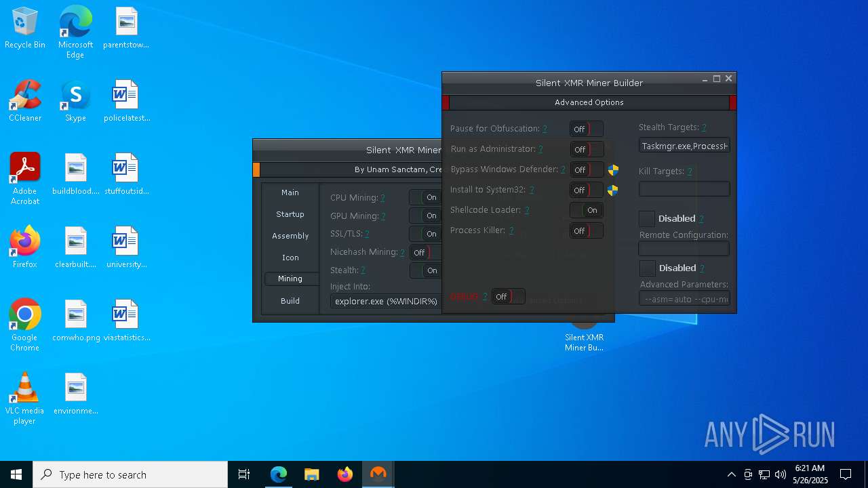Click help link next to DEBUG
This screenshot has width=868, height=488.
pos(485,297)
